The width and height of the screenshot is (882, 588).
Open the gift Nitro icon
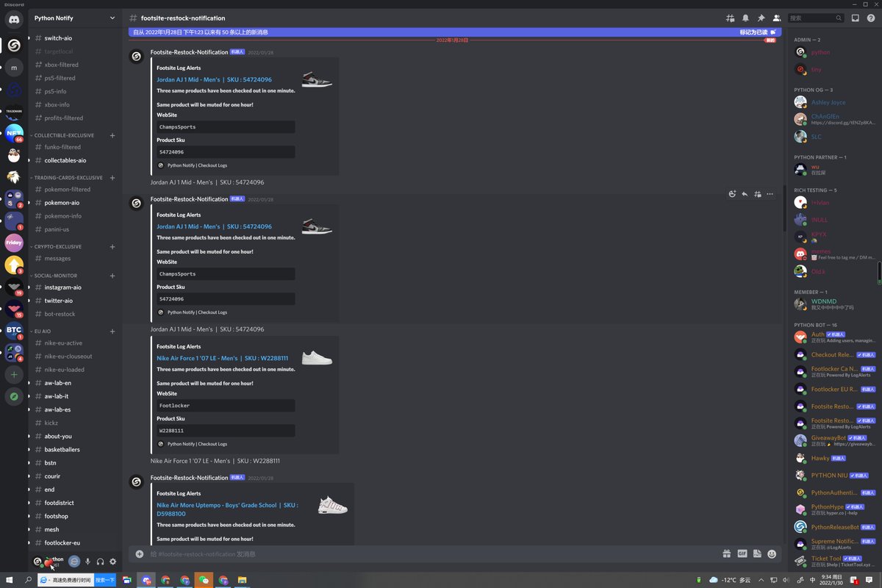pyautogui.click(x=726, y=554)
